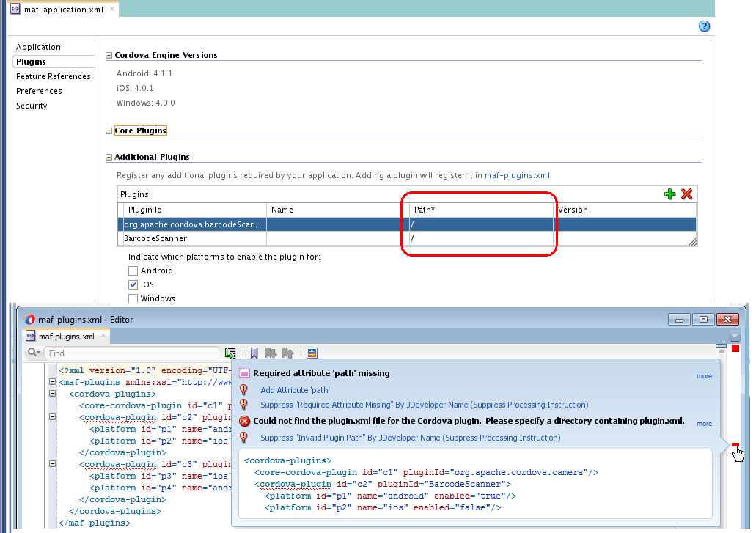Click the orange structure view toolbar icon

pos(312,353)
